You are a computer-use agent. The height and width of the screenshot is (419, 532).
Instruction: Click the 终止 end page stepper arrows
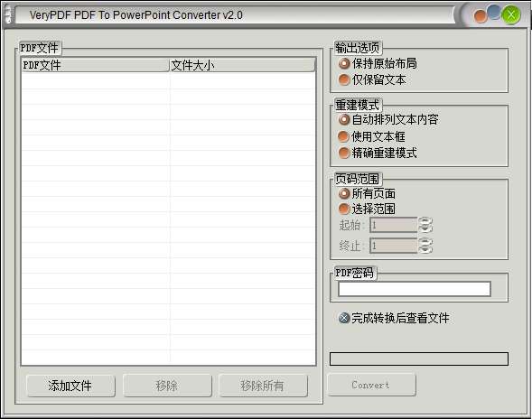click(425, 246)
